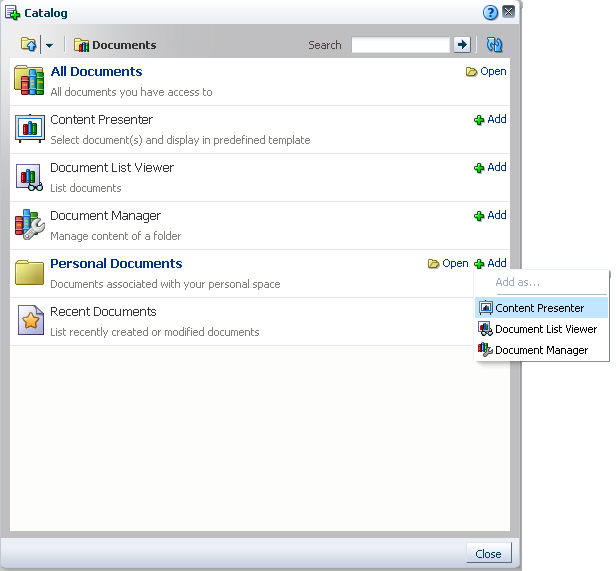Select the Document Manager row title
Image resolution: width=616 pixels, height=571 pixels.
106,216
